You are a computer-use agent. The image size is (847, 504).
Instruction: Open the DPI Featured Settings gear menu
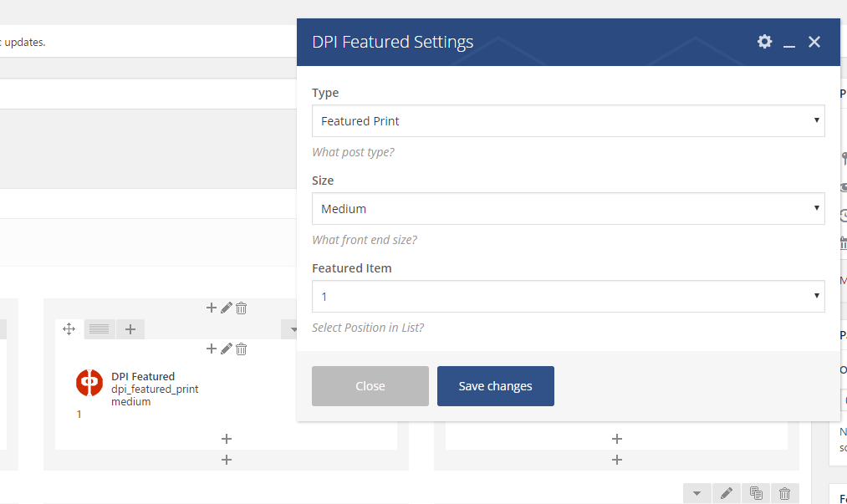[x=764, y=42]
